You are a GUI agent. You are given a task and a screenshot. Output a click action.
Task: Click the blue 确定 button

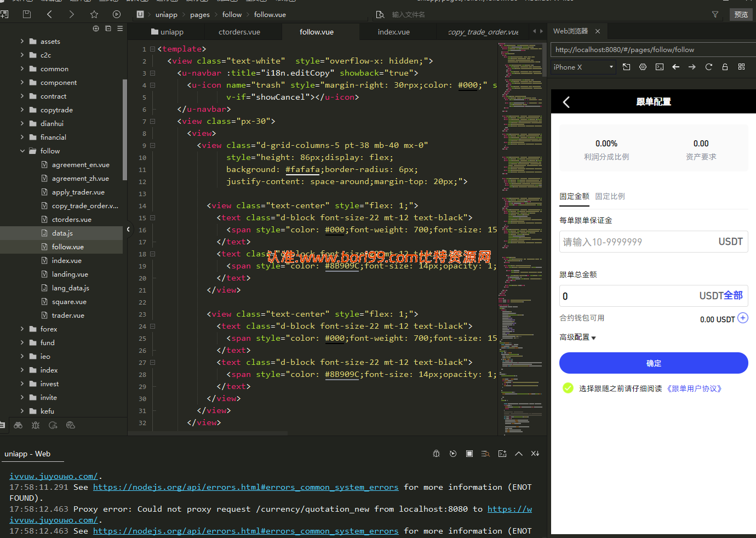click(654, 363)
